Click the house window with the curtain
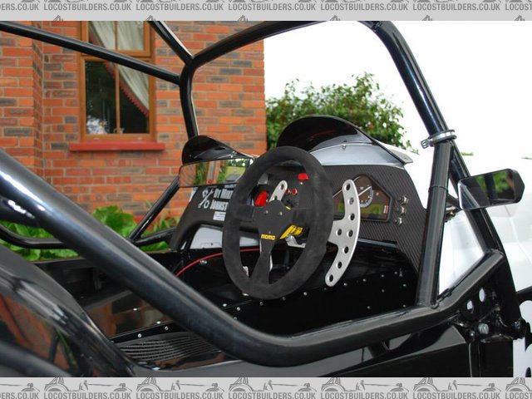This screenshot has width=532, height=399. point(116,79)
